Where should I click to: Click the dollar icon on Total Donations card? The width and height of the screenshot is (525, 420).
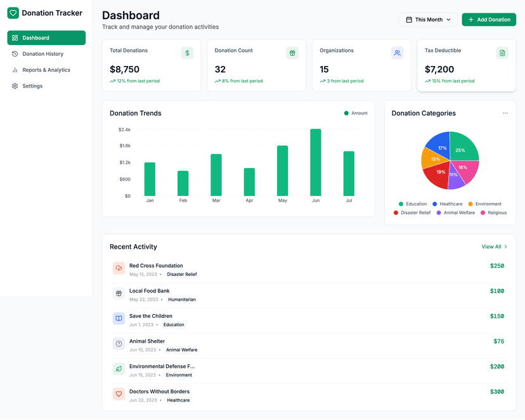187,53
